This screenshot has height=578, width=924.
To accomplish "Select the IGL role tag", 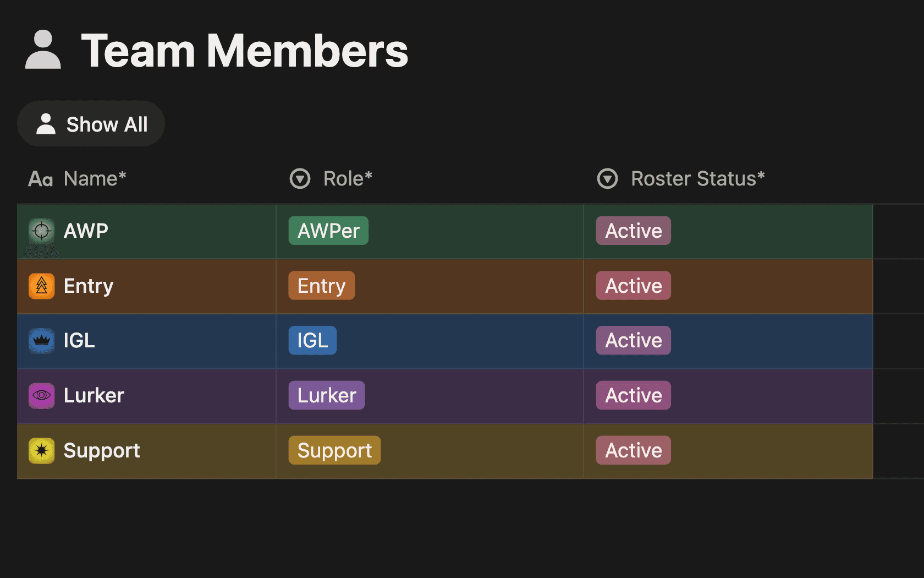I will [312, 340].
